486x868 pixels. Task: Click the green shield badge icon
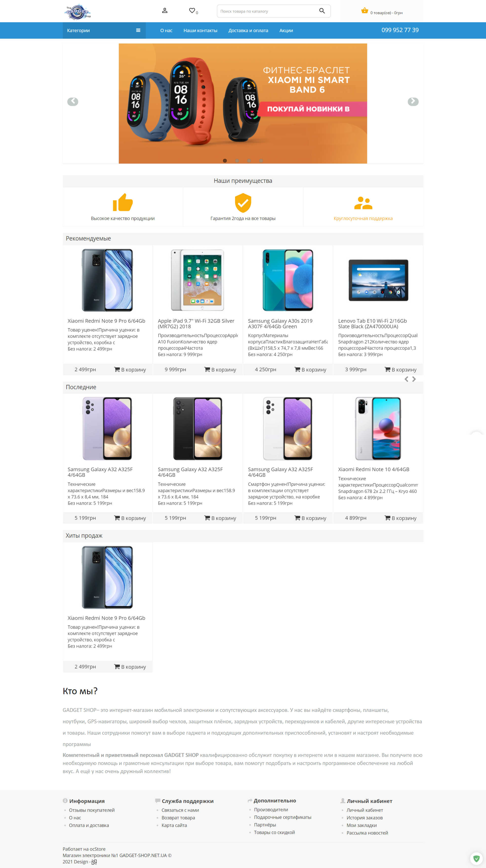[x=476, y=859]
